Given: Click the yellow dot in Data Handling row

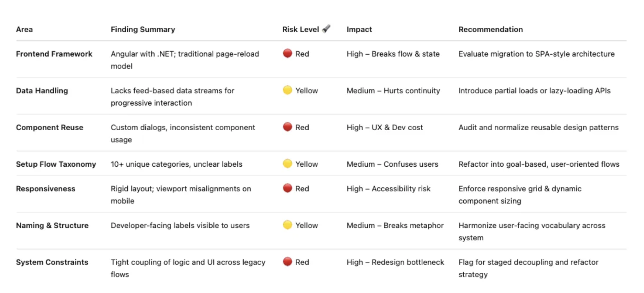Looking at the screenshot, I should [287, 90].
